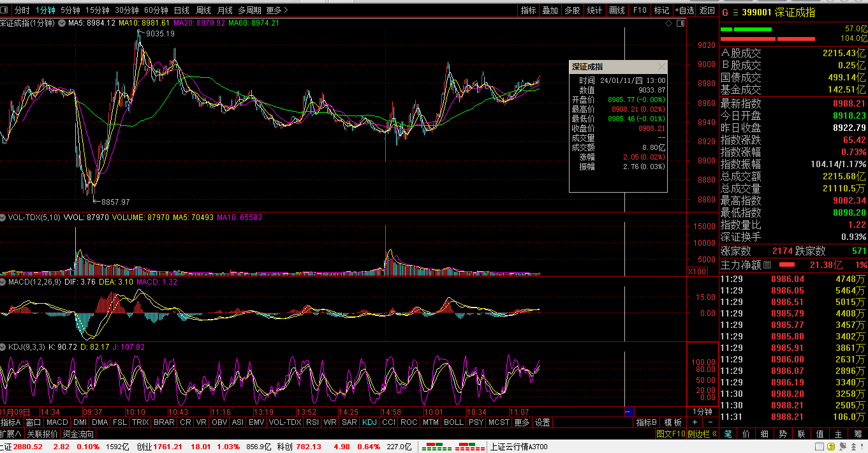
Task: Add to watchlist with +自选
Action: (685, 10)
